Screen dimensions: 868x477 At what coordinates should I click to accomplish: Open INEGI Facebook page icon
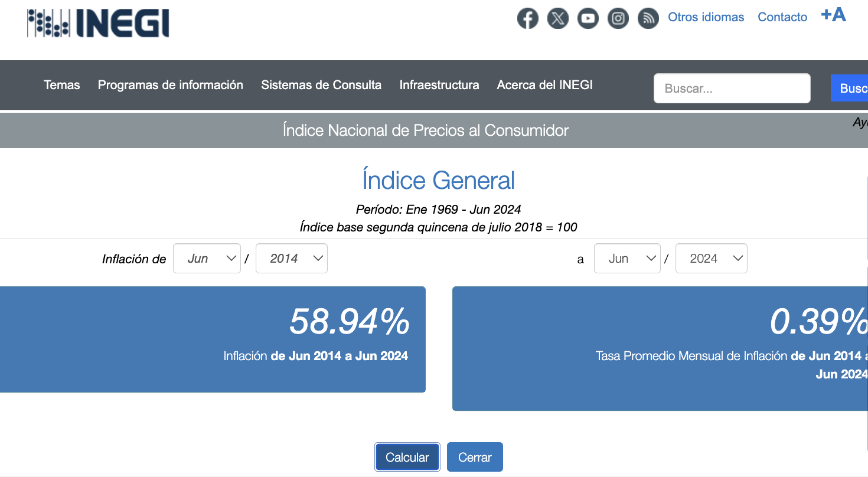pos(528,18)
